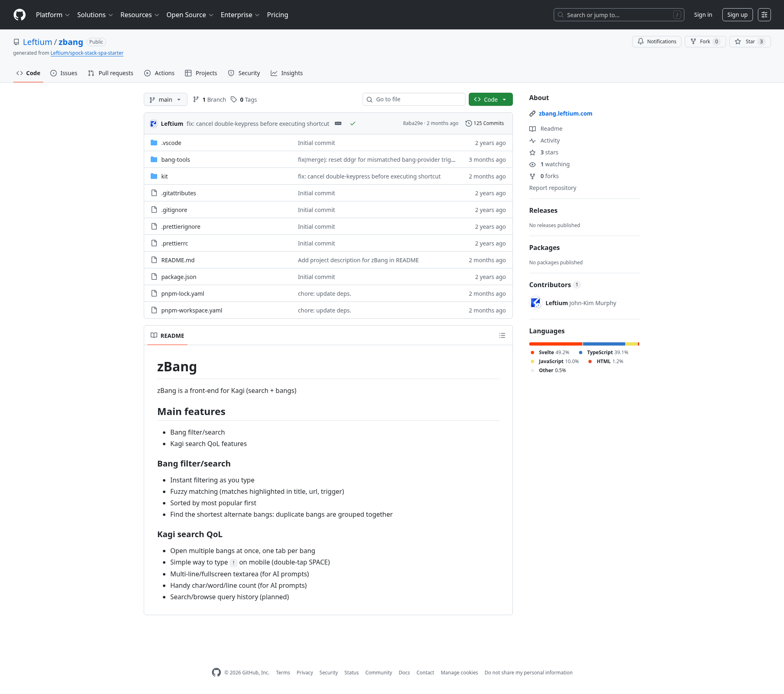Open pnpm-workspace.yaml file
Screen dimensions: 784x694
click(192, 310)
